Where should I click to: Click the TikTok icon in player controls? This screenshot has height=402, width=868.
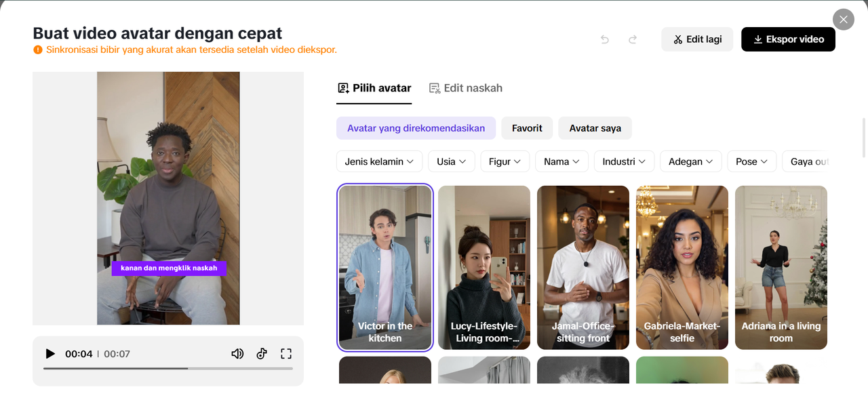262,354
